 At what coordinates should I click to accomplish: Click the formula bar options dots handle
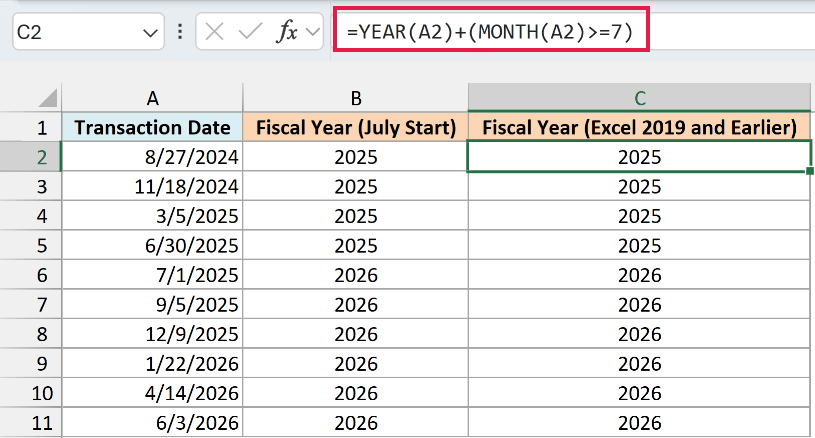180,32
